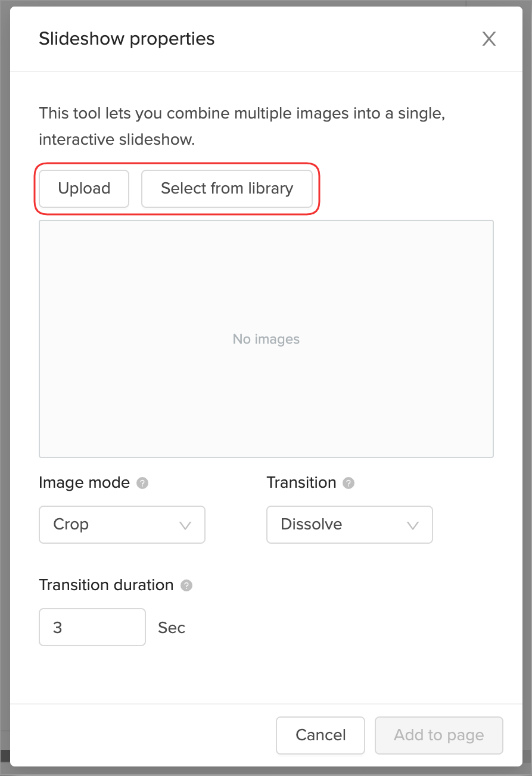This screenshot has width=532, height=776.
Task: Click the Transition duration label
Action: point(106,585)
